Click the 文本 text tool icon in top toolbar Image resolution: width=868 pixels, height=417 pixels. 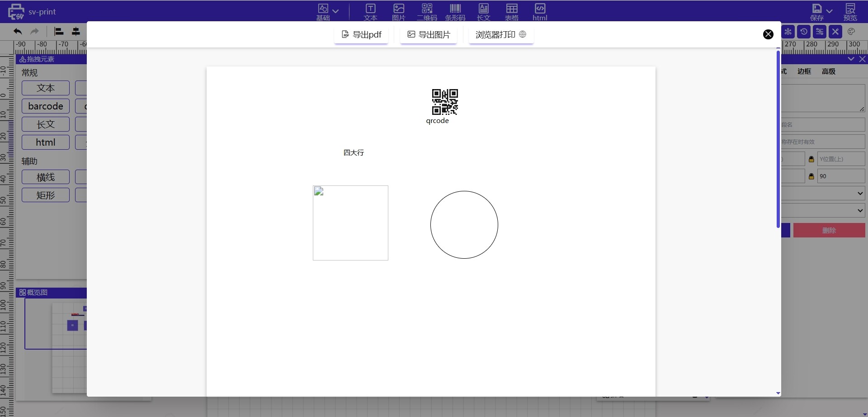tap(370, 12)
